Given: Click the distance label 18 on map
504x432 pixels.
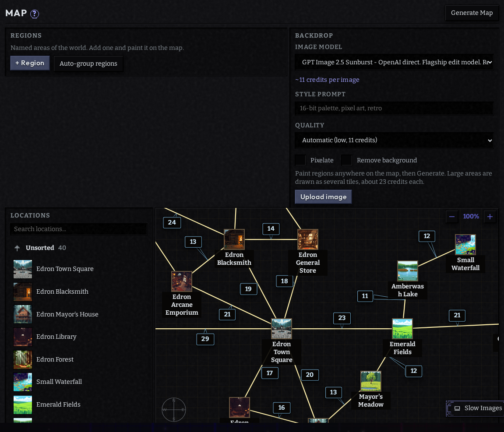Looking at the screenshot, I should [x=285, y=281].
